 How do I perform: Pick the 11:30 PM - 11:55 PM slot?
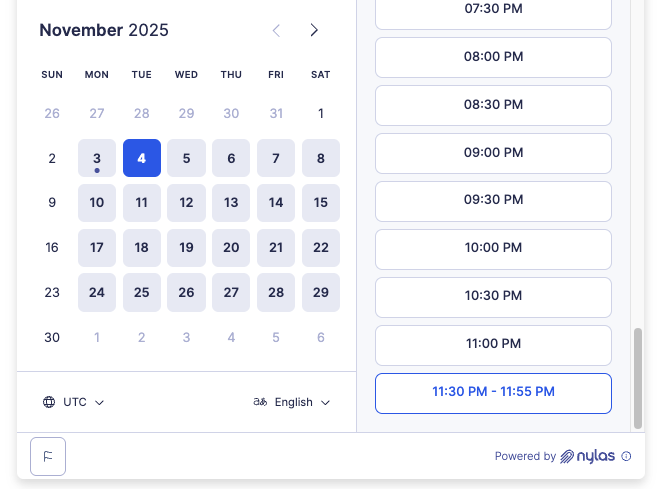(493, 392)
